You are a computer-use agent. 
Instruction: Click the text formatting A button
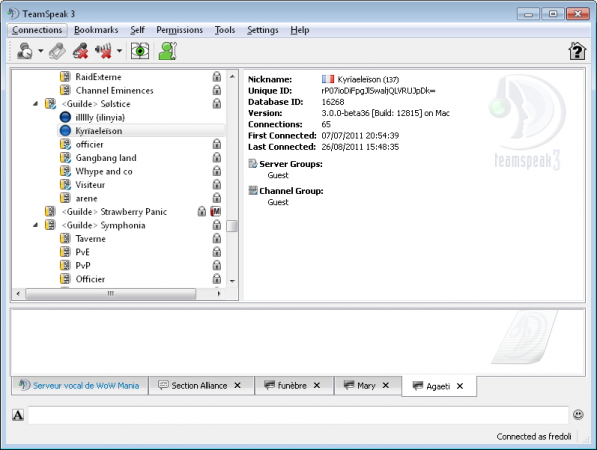pos(18,415)
